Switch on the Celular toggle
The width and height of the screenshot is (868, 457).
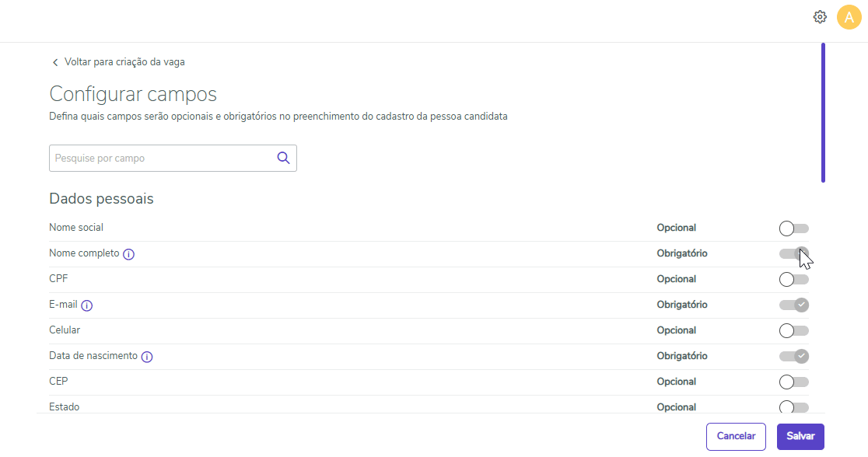[793, 330]
